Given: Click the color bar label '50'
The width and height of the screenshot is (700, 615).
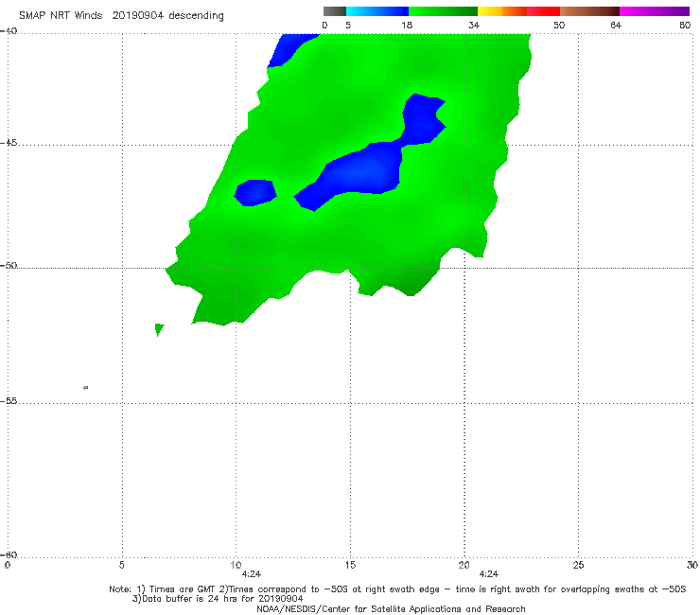Looking at the screenshot, I should 559,26.
